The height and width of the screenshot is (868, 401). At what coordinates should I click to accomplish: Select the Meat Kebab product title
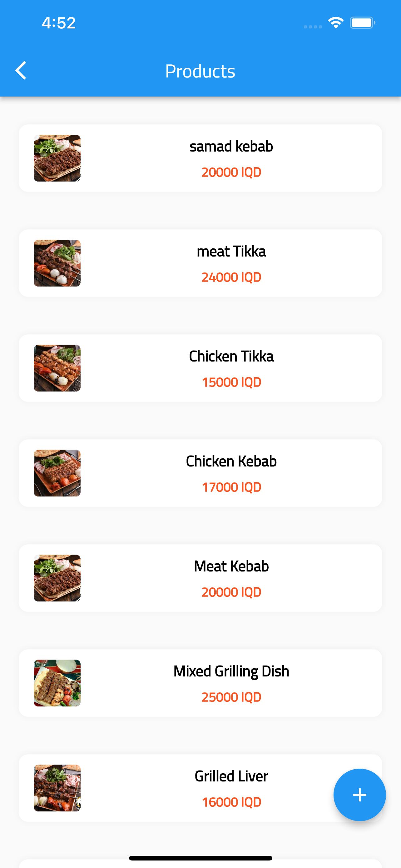tap(231, 566)
